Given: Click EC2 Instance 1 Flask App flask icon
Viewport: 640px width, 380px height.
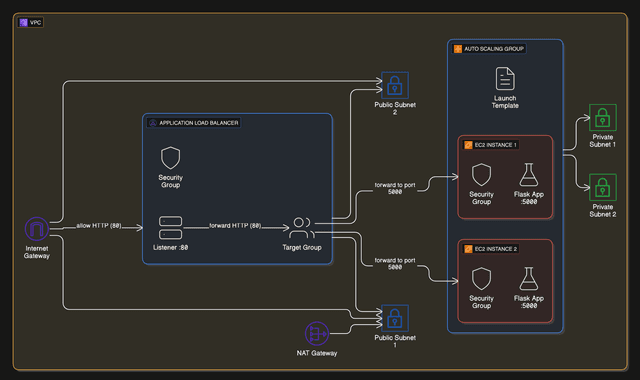Looking at the screenshot, I should pyautogui.click(x=529, y=175).
